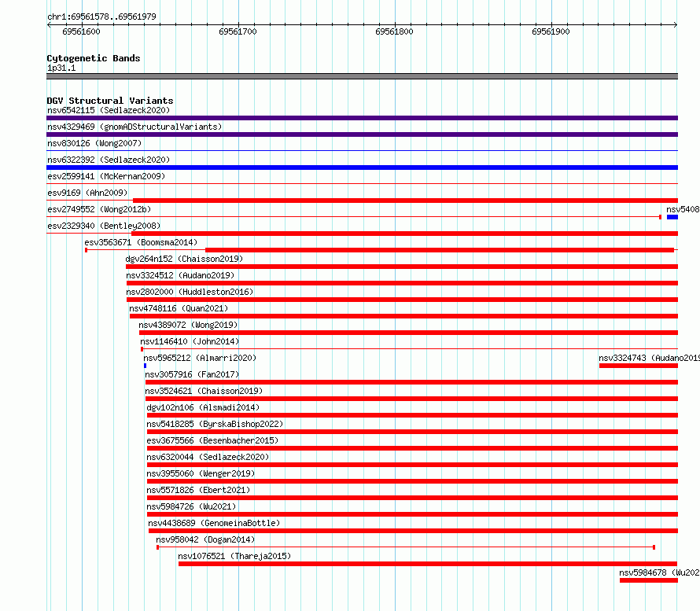Click the nsv6542115 (Sedlazeck2020) variant label
700x611 pixels.
[x=109, y=110]
